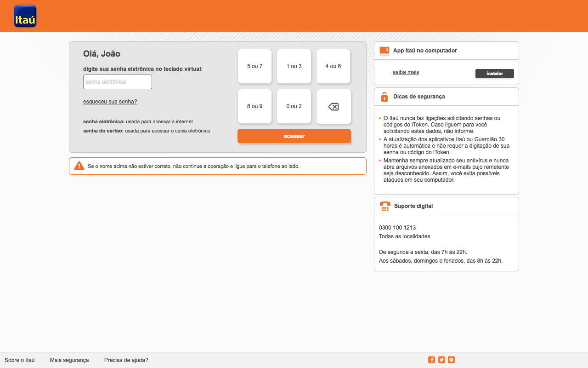The image size is (588, 368).
Task: Click the "Suporte digital" heading
Action: click(413, 206)
